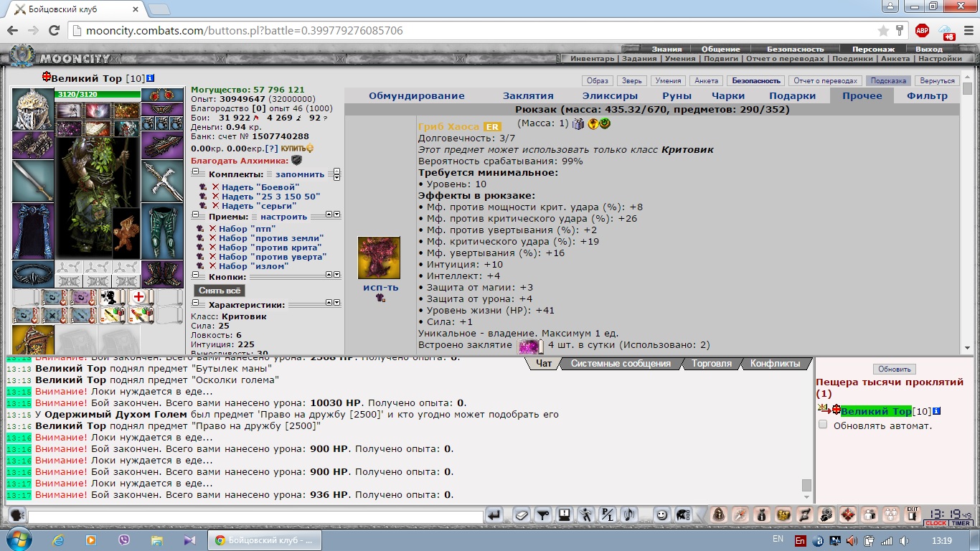Click the настроить link in Приемы
The height and width of the screenshot is (551, 980).
[283, 216]
